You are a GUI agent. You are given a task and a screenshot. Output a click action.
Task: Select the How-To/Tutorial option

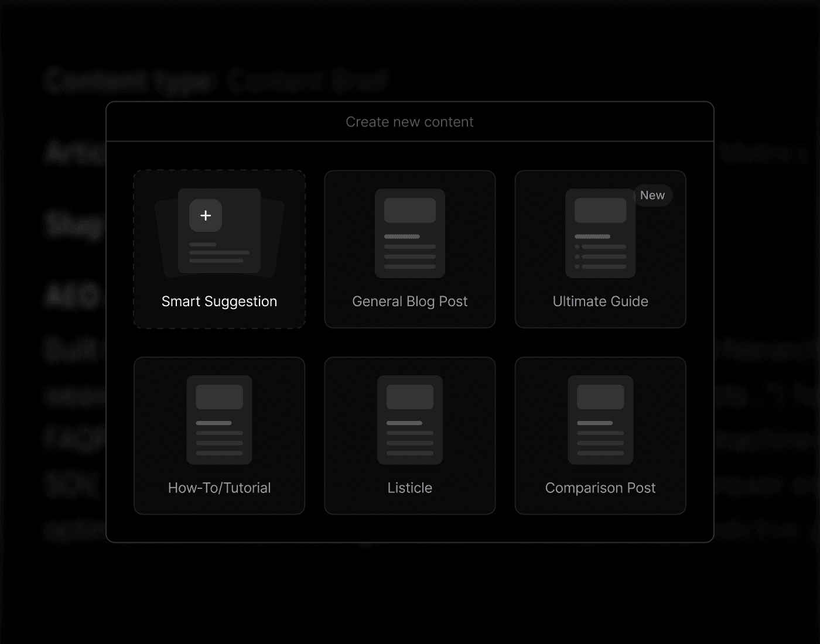pos(219,435)
